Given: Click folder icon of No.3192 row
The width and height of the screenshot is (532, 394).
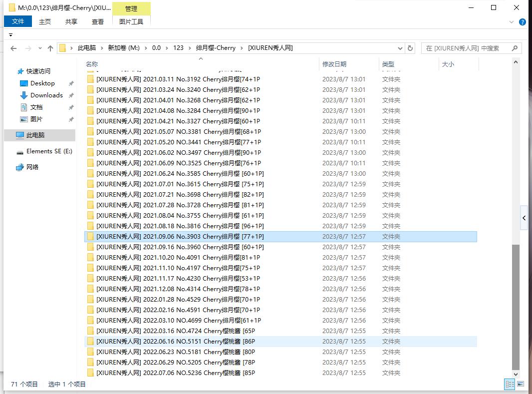Looking at the screenshot, I should tap(90, 79).
